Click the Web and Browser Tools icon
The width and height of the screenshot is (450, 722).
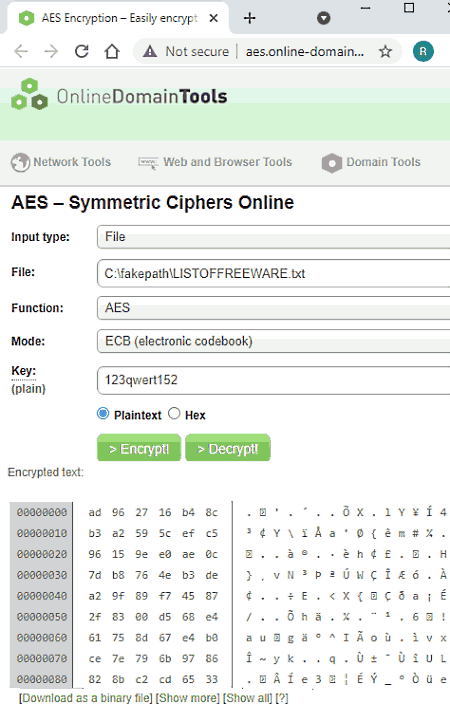tap(148, 163)
